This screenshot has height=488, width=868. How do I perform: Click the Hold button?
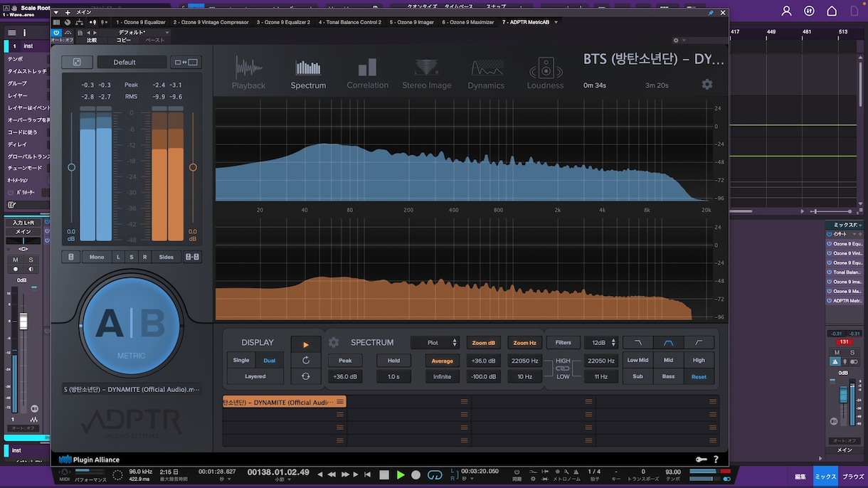click(x=393, y=361)
